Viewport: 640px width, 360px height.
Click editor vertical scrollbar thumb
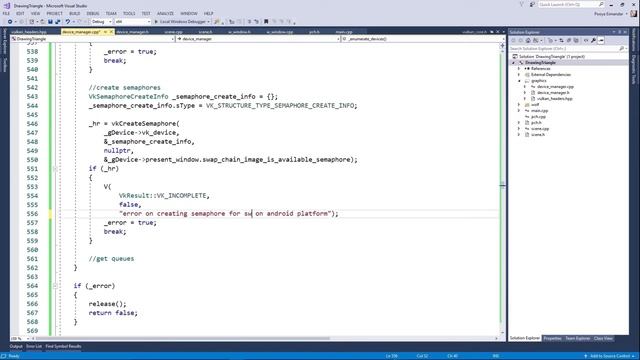pos(502,186)
